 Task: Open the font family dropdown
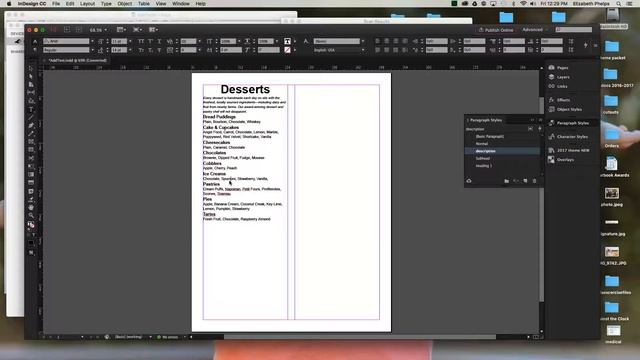(93, 41)
